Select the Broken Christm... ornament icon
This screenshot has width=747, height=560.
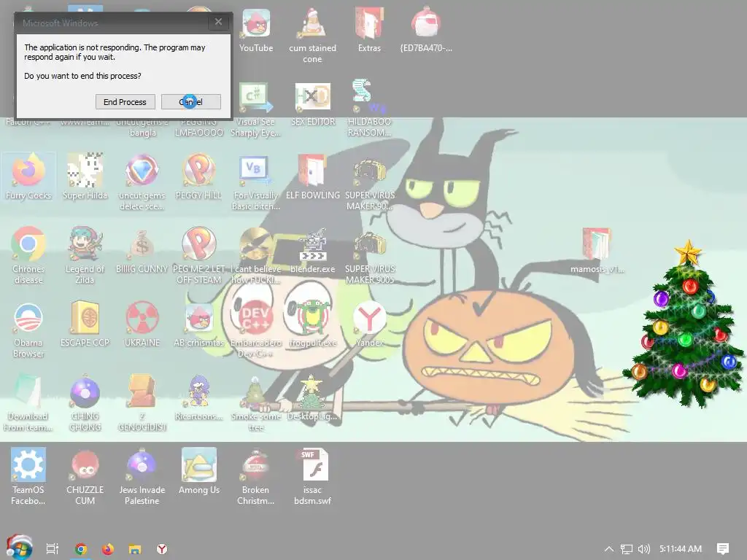click(x=256, y=476)
